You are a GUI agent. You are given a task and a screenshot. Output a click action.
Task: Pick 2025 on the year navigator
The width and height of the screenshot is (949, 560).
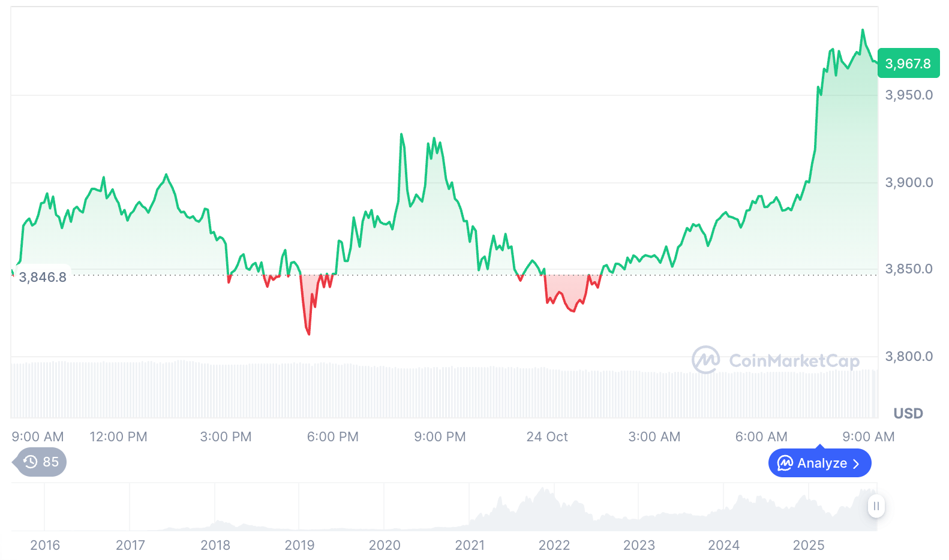(x=809, y=545)
